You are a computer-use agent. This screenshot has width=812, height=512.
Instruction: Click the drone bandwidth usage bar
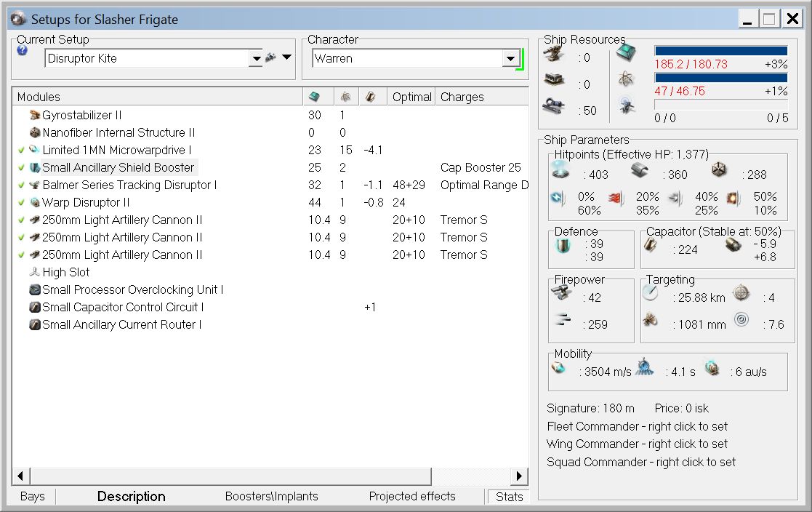pyautogui.click(x=721, y=104)
